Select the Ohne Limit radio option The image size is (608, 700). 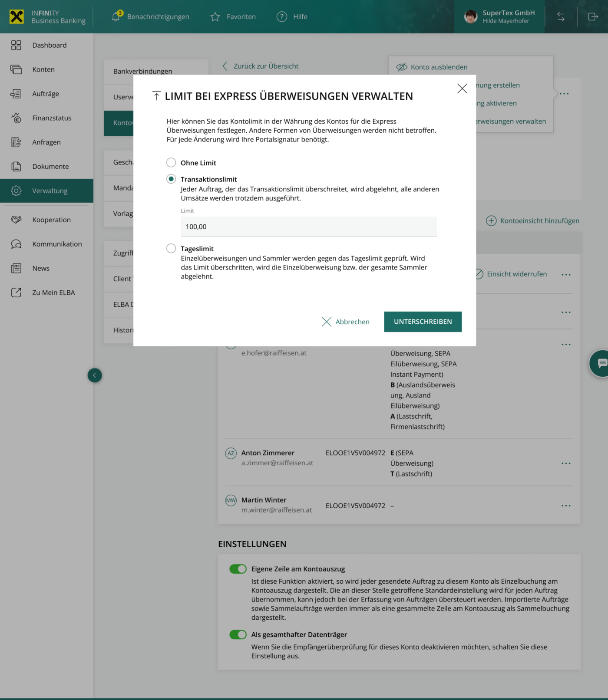(171, 163)
